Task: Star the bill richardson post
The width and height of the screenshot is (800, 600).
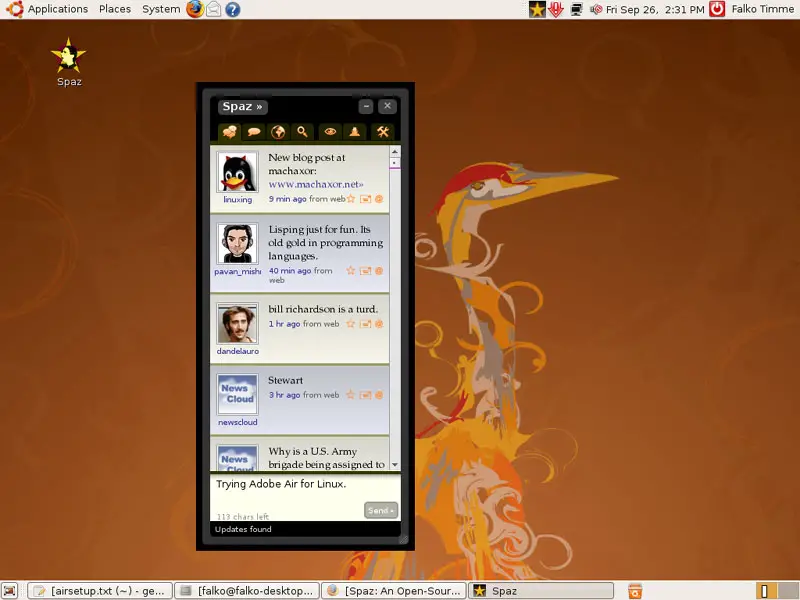Action: (351, 324)
